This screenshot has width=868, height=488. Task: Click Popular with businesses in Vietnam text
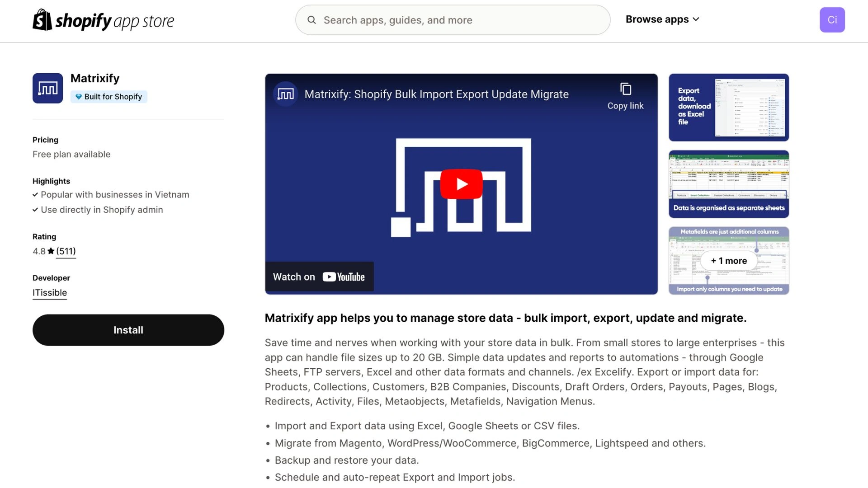pos(115,195)
